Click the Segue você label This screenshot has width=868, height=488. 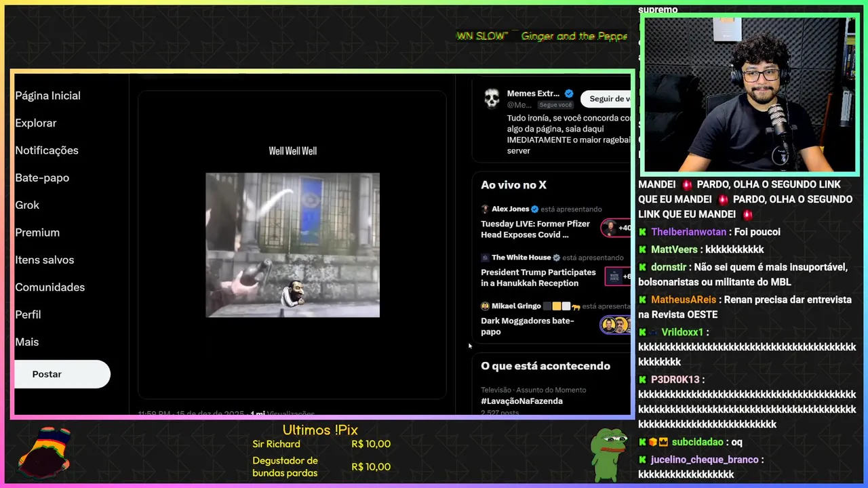(555, 105)
